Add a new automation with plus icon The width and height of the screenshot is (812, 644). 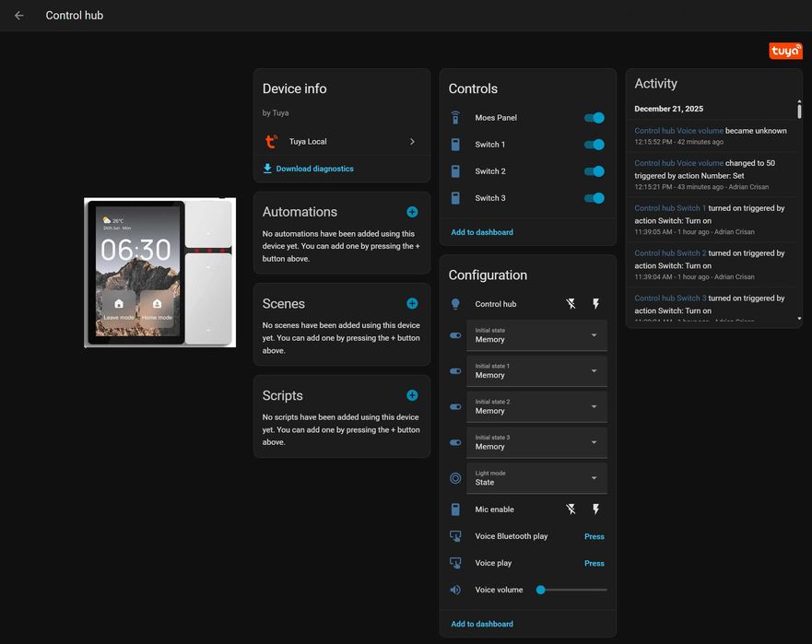tap(412, 212)
